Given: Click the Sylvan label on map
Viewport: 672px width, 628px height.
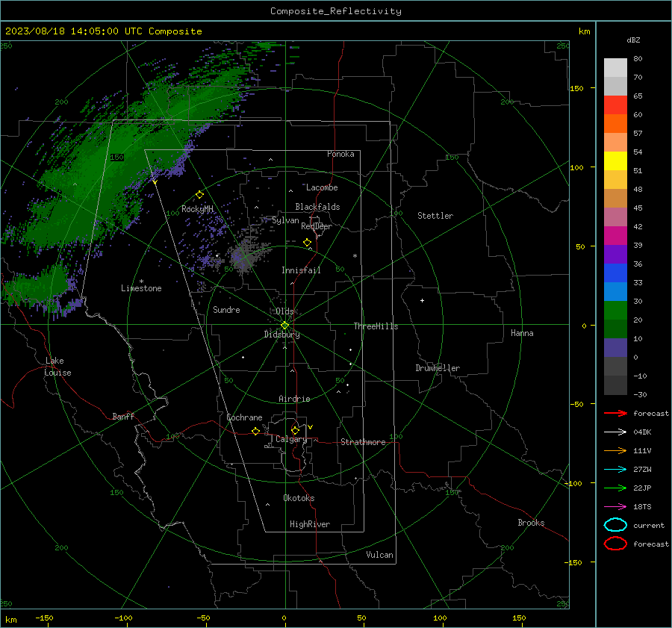Looking at the screenshot, I should (x=285, y=220).
